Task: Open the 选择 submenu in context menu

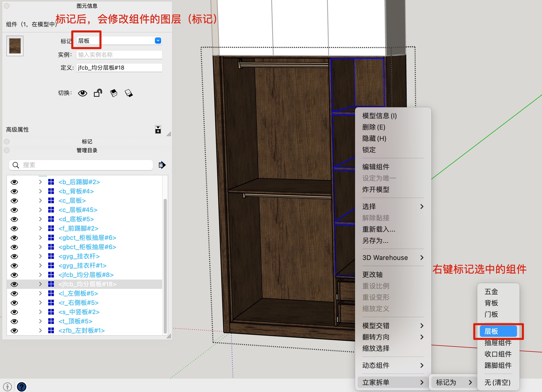Action: pyautogui.click(x=393, y=207)
